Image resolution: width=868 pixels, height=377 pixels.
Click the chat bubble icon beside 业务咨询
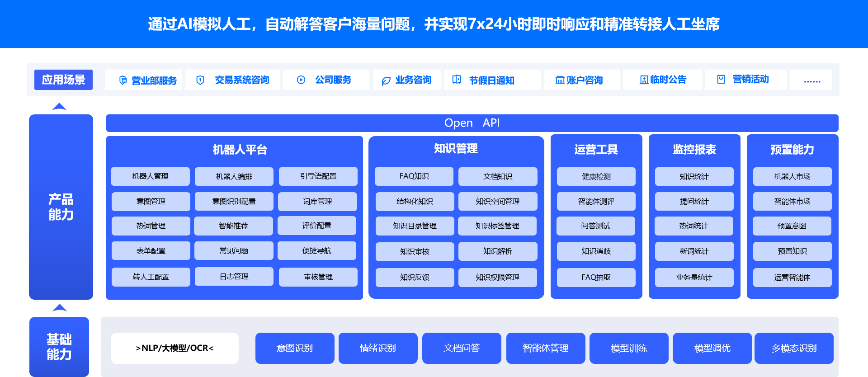[386, 81]
